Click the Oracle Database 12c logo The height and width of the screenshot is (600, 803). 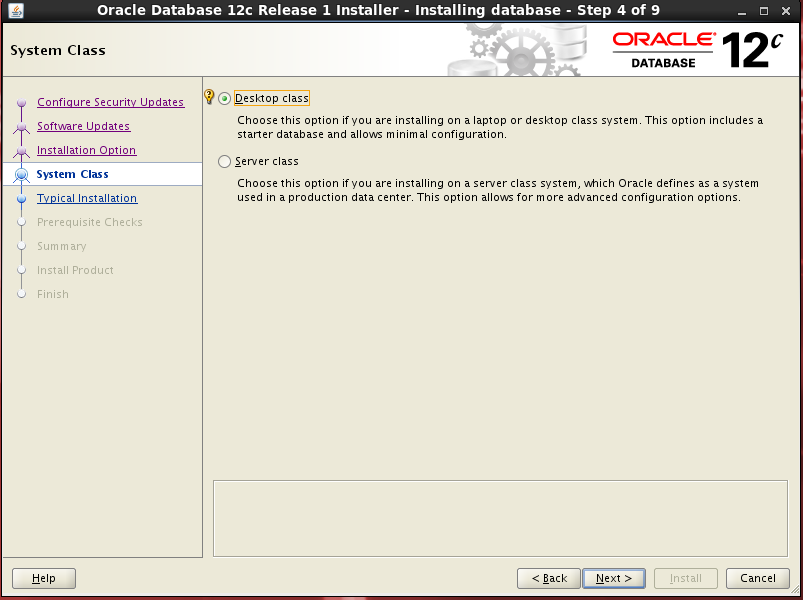coord(698,50)
